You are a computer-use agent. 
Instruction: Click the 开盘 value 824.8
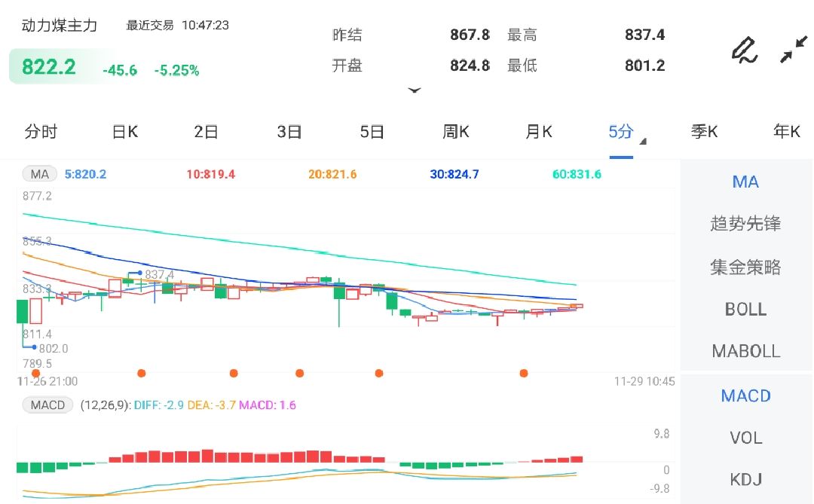pos(470,66)
